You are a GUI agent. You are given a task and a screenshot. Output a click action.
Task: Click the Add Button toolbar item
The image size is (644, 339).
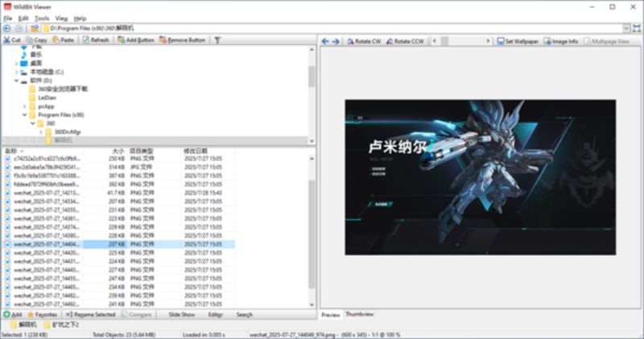click(x=135, y=39)
